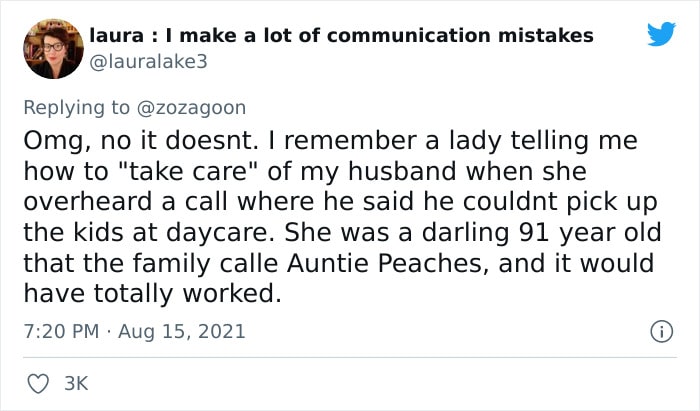Screen dimensions: 700x411
Task: Open the tweet info circle icon
Action: 661,332
